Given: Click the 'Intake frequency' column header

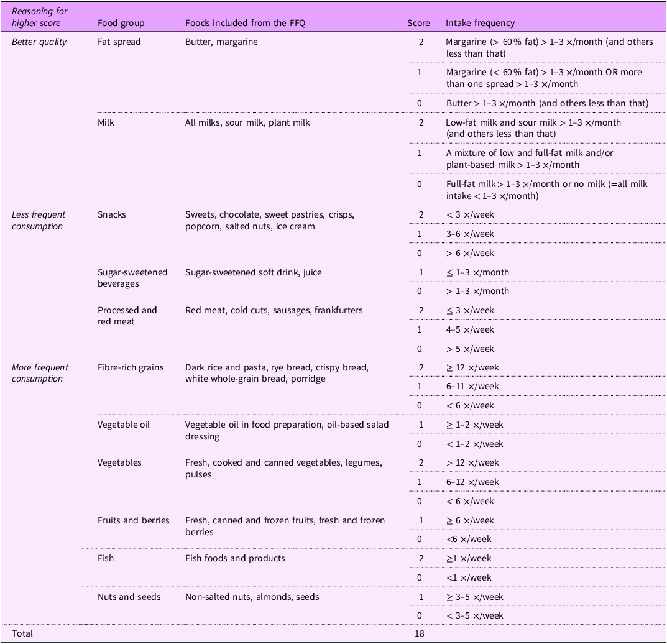Looking at the screenshot, I should coord(480,23).
